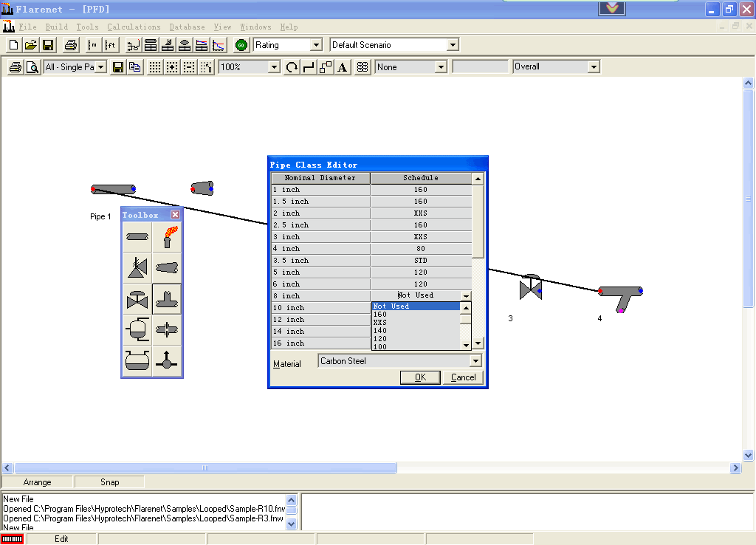
Task: Open the Default Scenario dropdown
Action: 453,45
